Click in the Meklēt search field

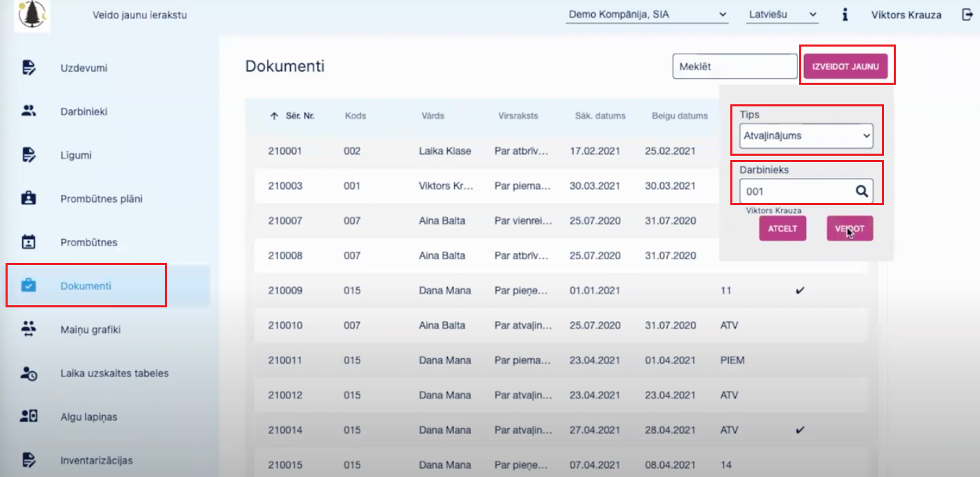(734, 67)
